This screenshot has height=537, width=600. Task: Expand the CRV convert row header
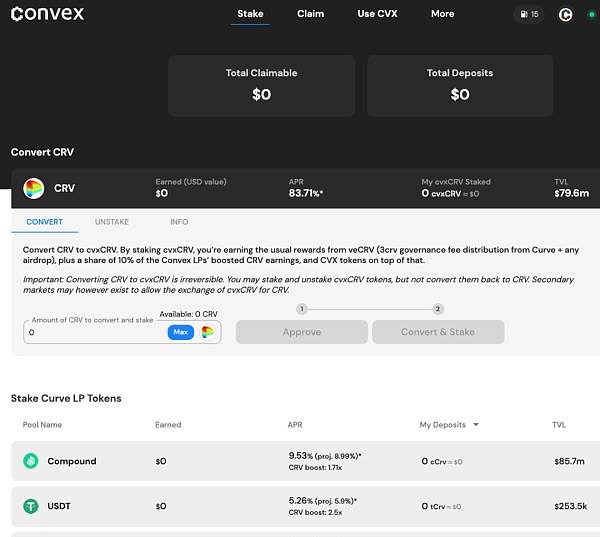coord(305,188)
